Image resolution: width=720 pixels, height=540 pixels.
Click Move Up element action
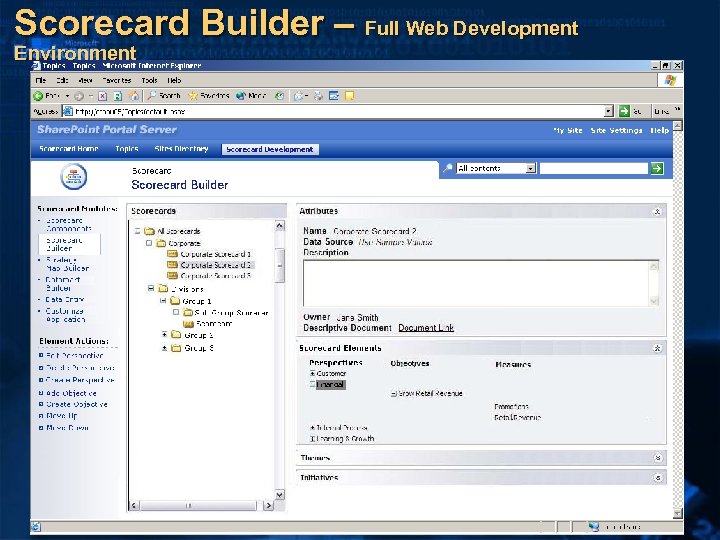coord(62,416)
